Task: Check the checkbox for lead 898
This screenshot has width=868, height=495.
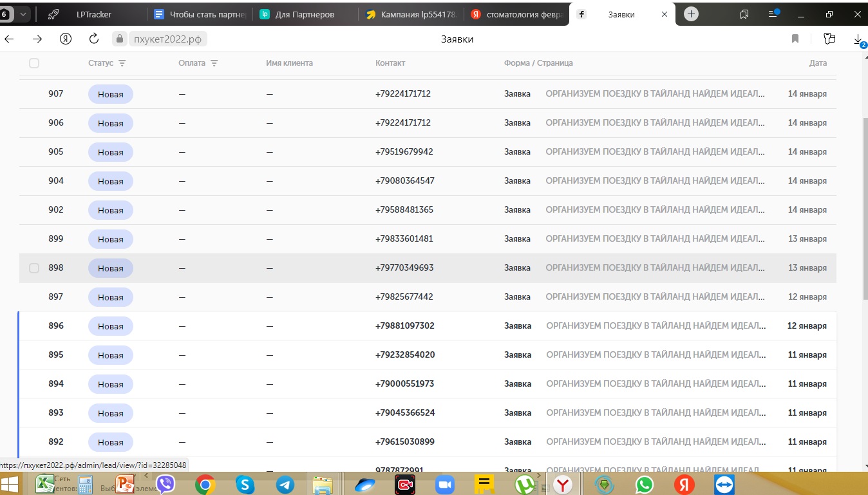Action: tap(34, 268)
